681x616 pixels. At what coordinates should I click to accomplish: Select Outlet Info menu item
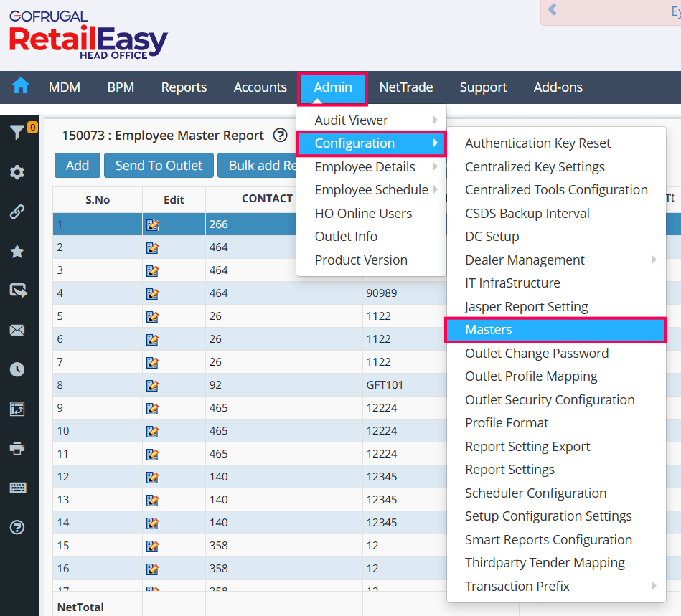pyautogui.click(x=371, y=237)
